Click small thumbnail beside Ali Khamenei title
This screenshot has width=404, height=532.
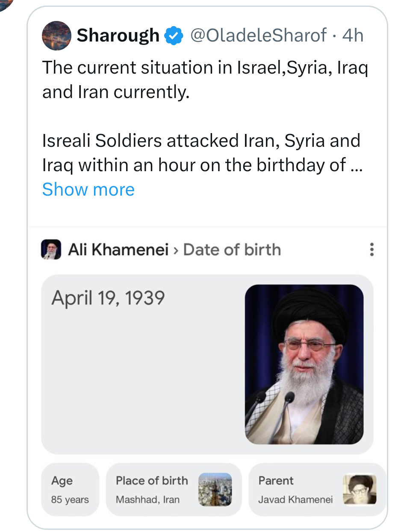[51, 250]
